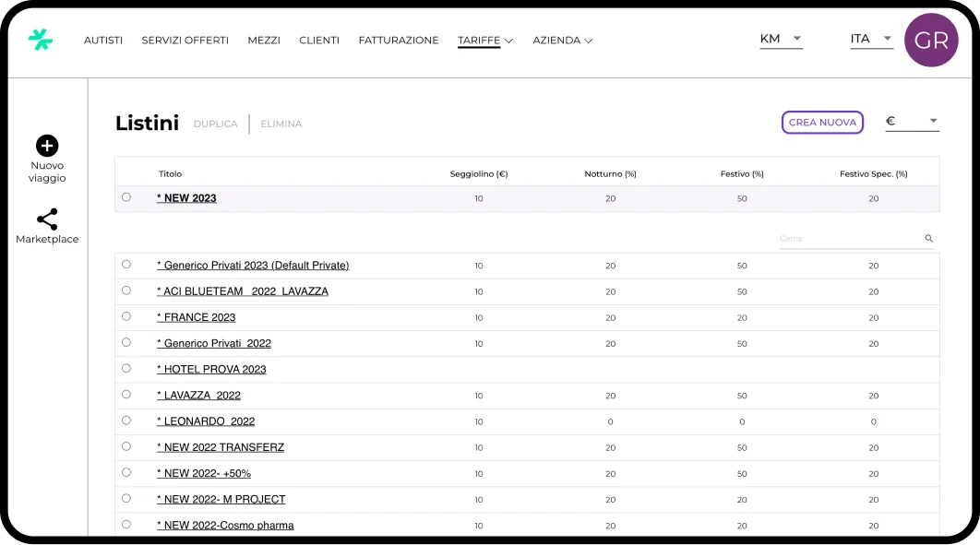980x545 pixels.
Task: Open the AZIENDA menu
Action: [x=562, y=41]
